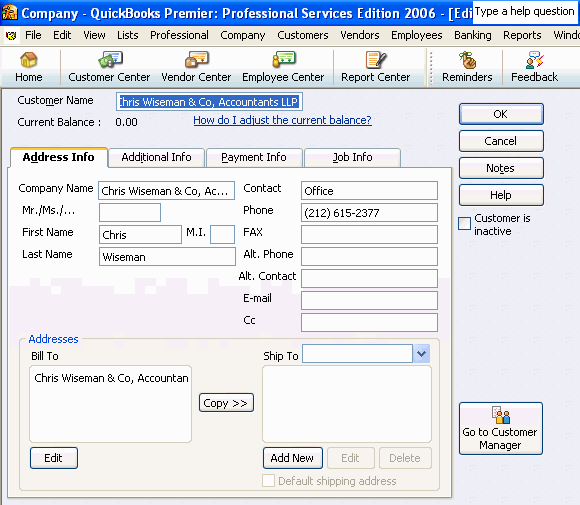Screen dimensions: 580x505
Task: Open the Reminders toolbar icon
Action: [x=467, y=67]
